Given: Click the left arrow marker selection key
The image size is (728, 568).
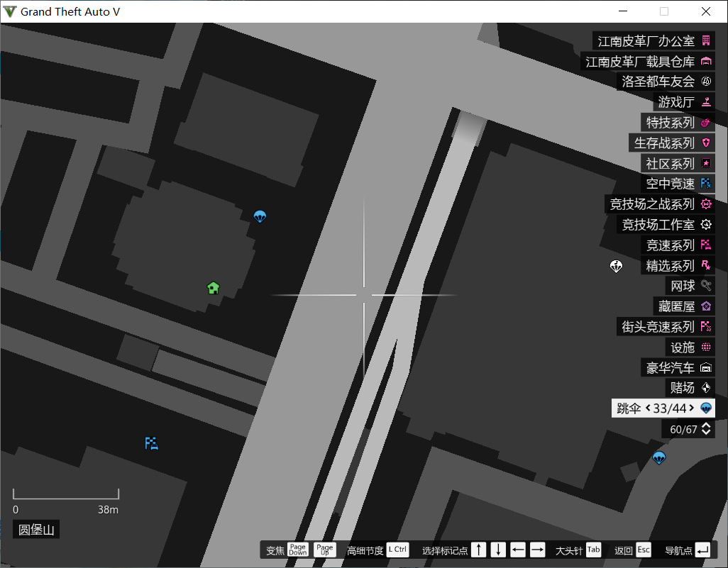Looking at the screenshot, I should coord(518,550).
